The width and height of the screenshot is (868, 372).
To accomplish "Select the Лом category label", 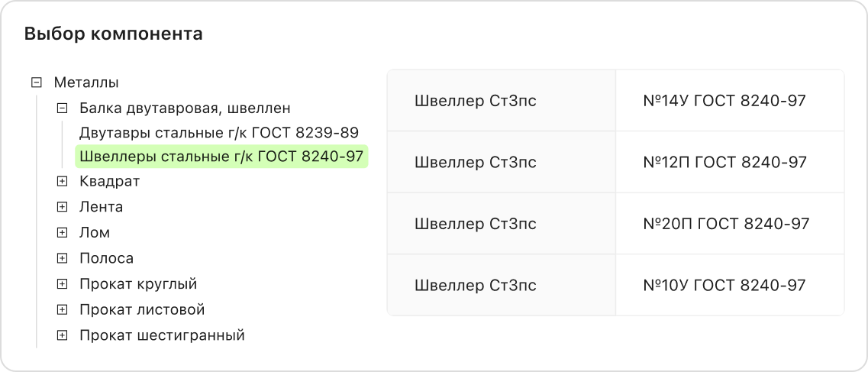I will 95,233.
